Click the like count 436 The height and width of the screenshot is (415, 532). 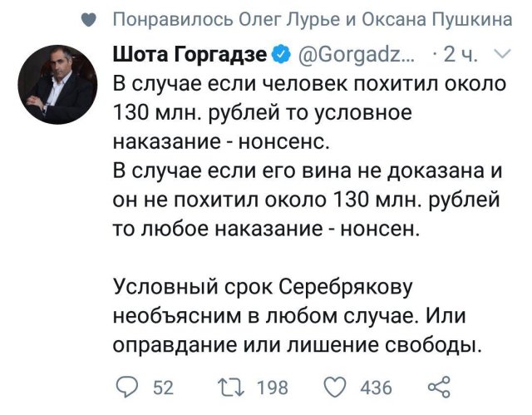377,387
